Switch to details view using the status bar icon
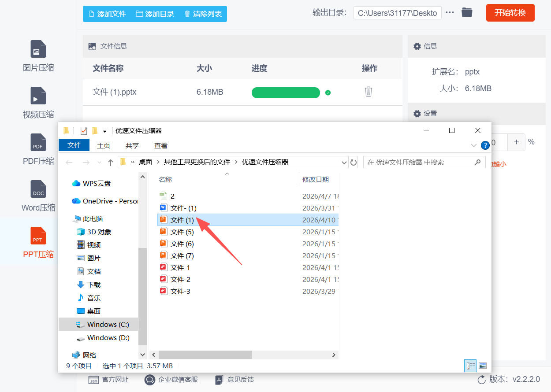This screenshot has height=392, width=551. click(x=471, y=366)
